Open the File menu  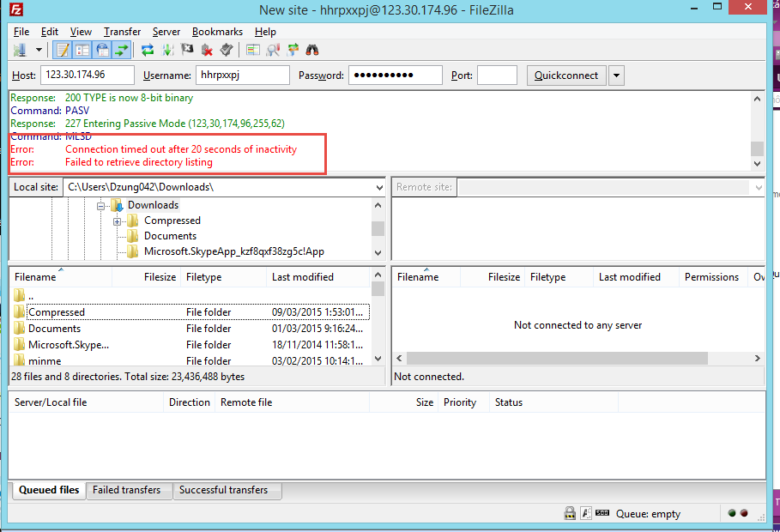pos(21,32)
